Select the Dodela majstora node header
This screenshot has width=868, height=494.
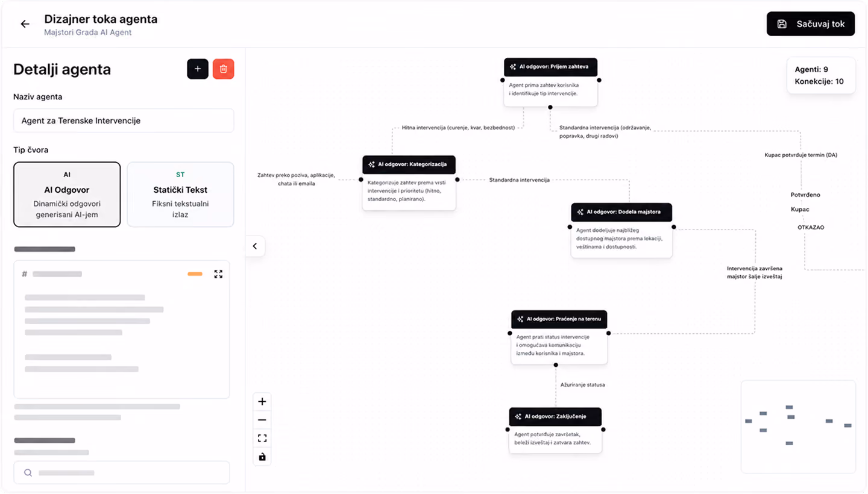(621, 212)
